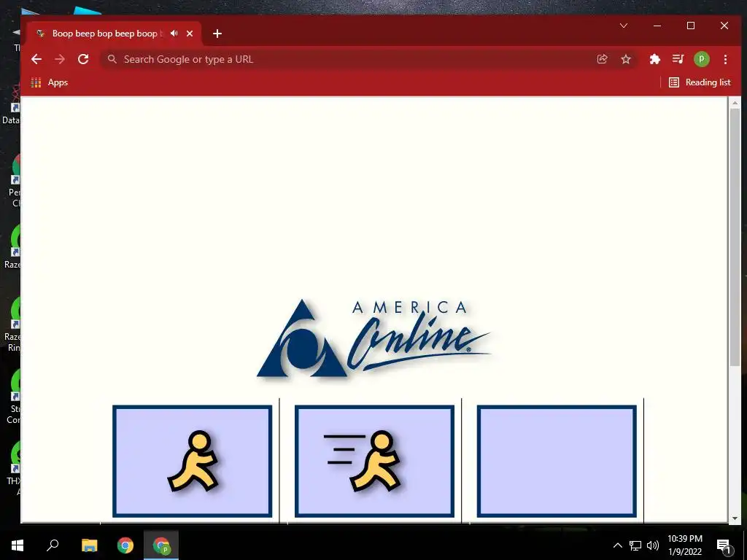Select the first panel with standing running man
Image resolution: width=747 pixels, height=560 pixels.
click(192, 461)
